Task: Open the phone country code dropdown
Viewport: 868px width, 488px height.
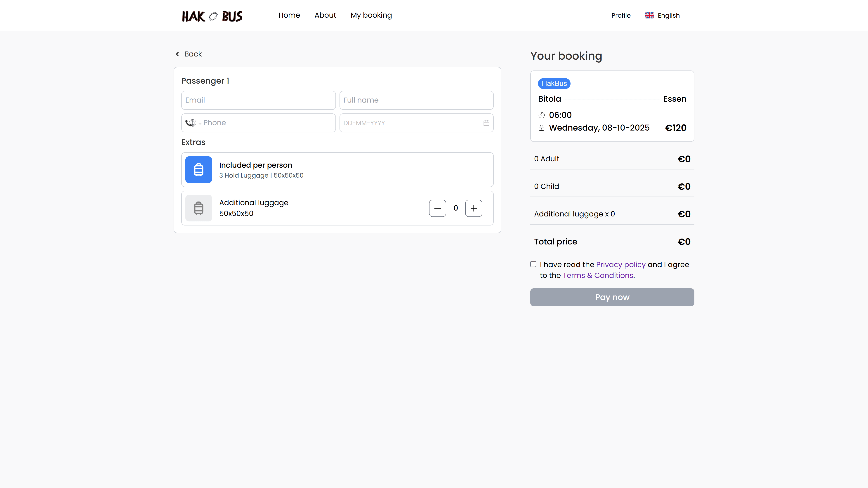Action: (193, 123)
